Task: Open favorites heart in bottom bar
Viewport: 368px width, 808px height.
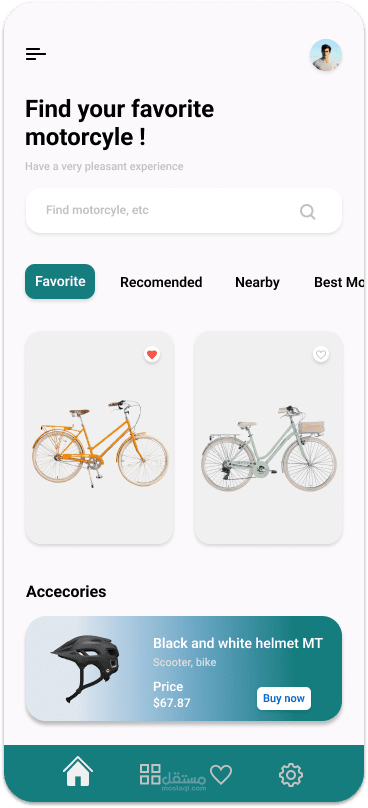Action: (221, 775)
